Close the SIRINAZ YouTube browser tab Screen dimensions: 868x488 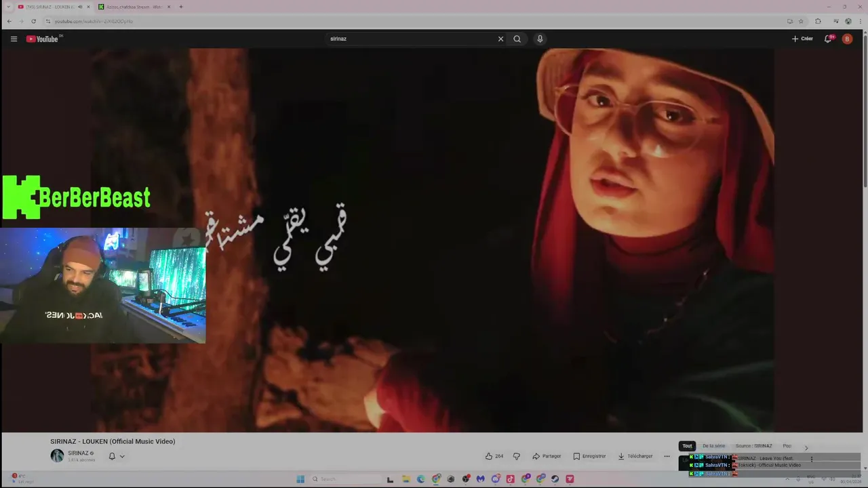pyautogui.click(x=88, y=7)
